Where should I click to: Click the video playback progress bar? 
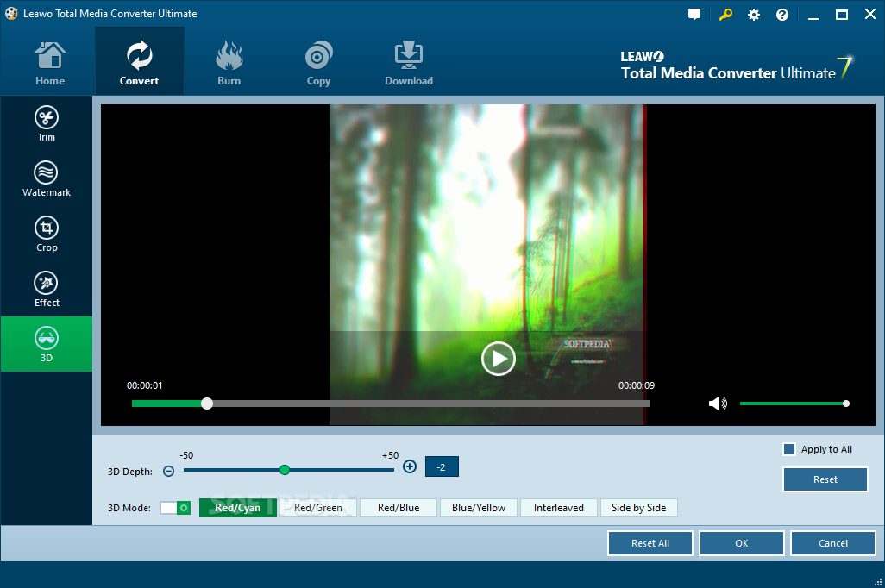pos(391,403)
